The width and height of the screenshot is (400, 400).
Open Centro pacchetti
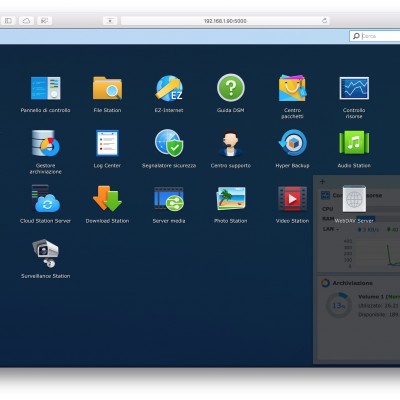292,88
